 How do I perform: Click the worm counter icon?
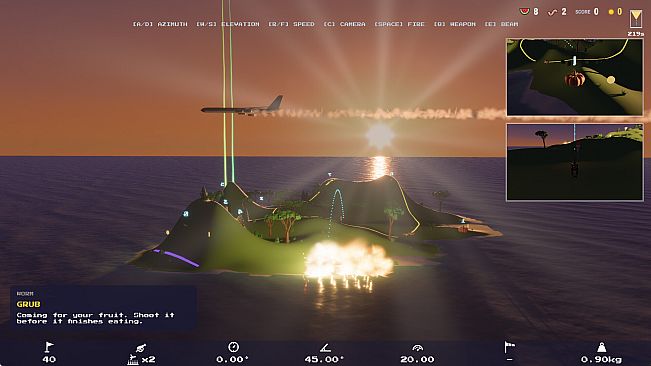click(x=552, y=12)
